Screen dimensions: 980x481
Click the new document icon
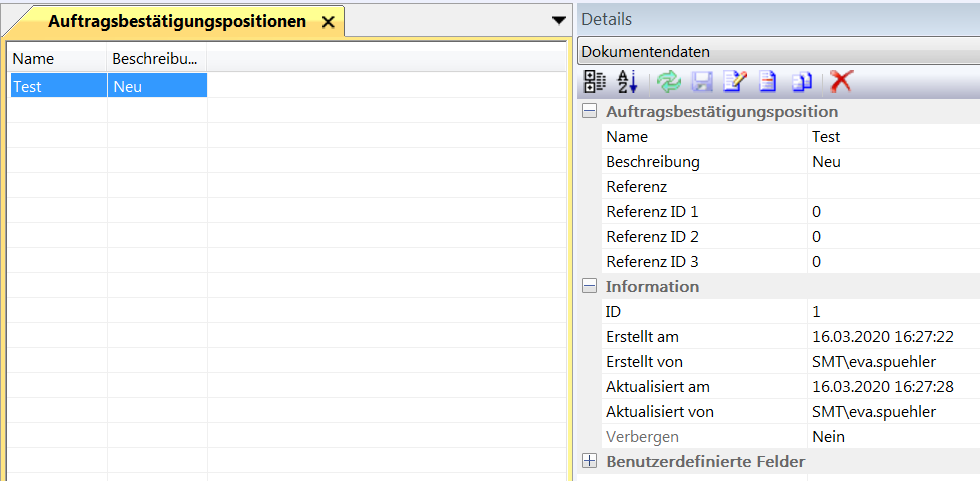click(768, 82)
